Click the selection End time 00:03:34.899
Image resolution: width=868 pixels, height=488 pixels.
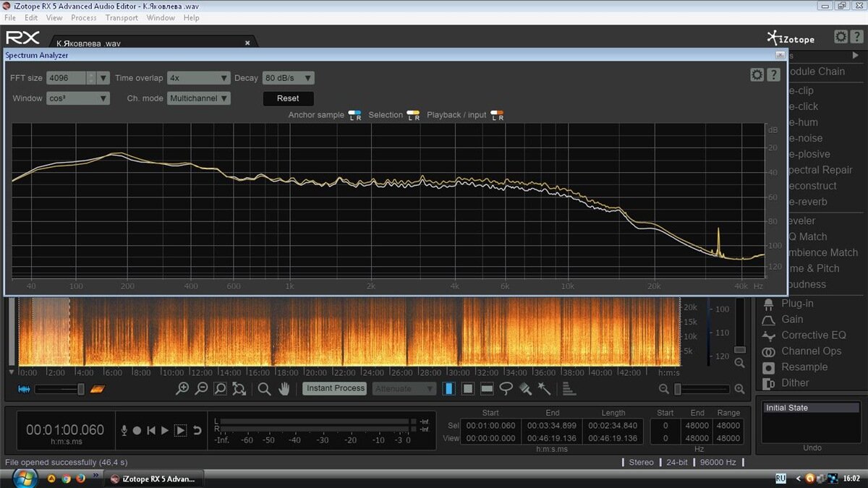click(x=552, y=426)
